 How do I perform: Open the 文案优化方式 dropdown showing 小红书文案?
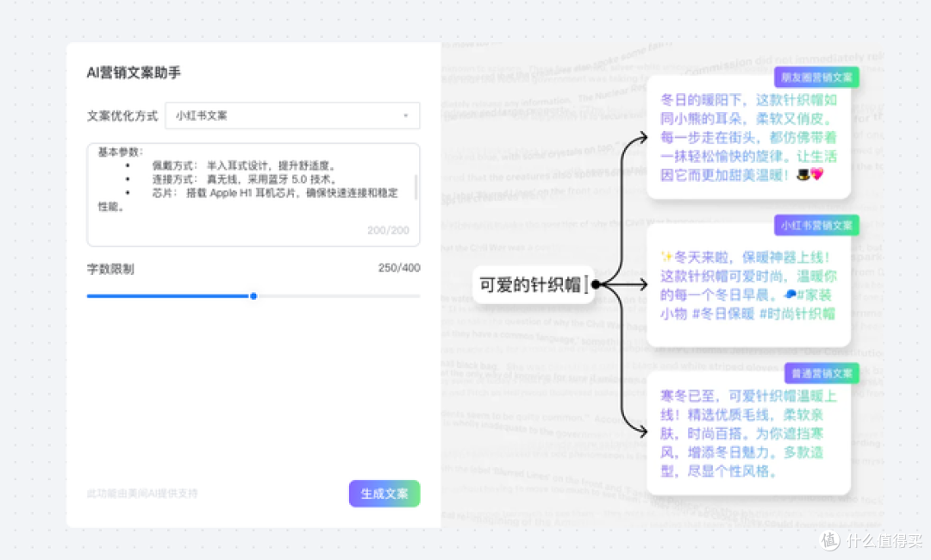coord(292,115)
